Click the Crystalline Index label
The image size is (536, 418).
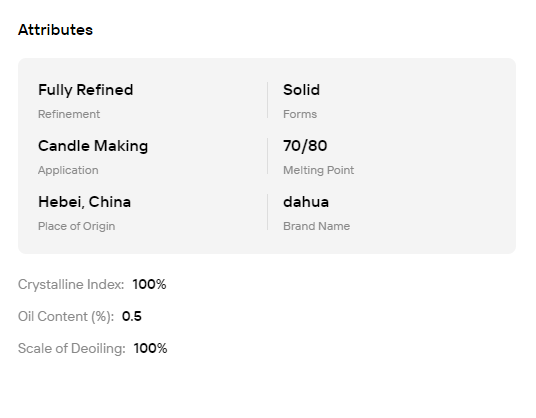pyautogui.click(x=71, y=284)
